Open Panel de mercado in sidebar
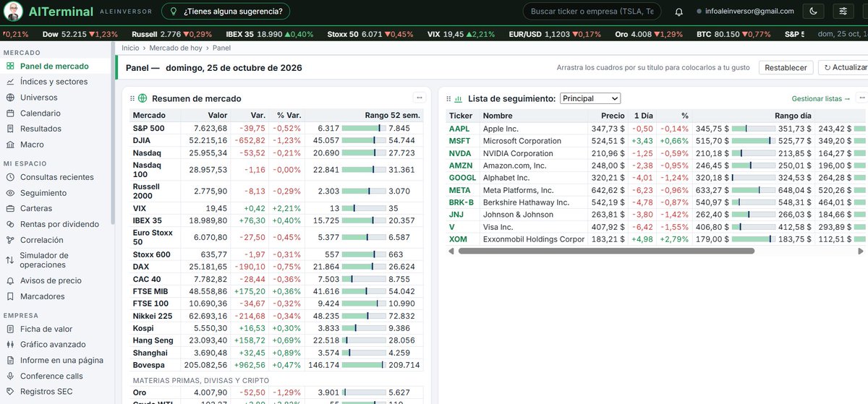868x404 pixels. coord(54,66)
